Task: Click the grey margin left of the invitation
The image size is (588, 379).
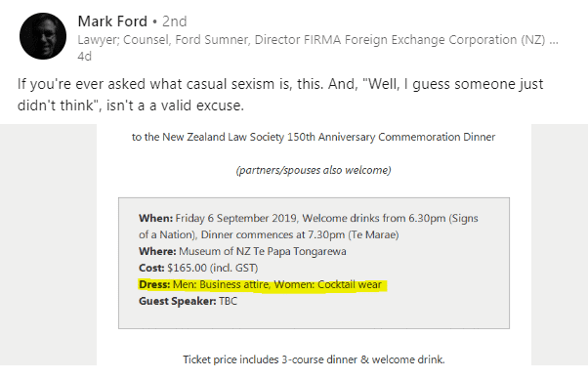Action: click(48, 244)
